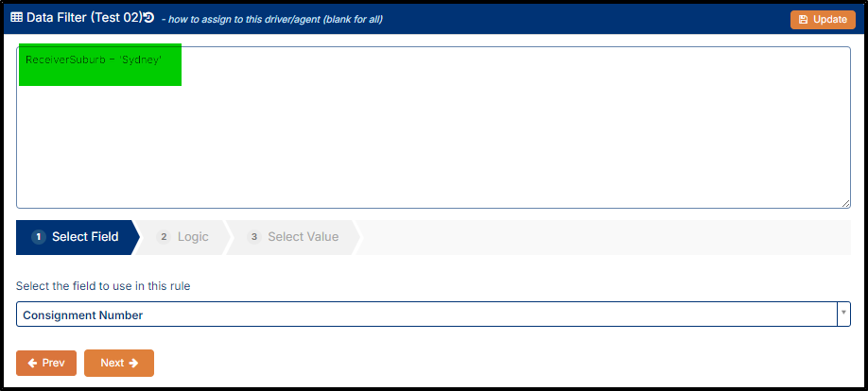Viewport: 868px width, 391px height.
Task: Go to the Select Value step tab
Action: point(294,237)
